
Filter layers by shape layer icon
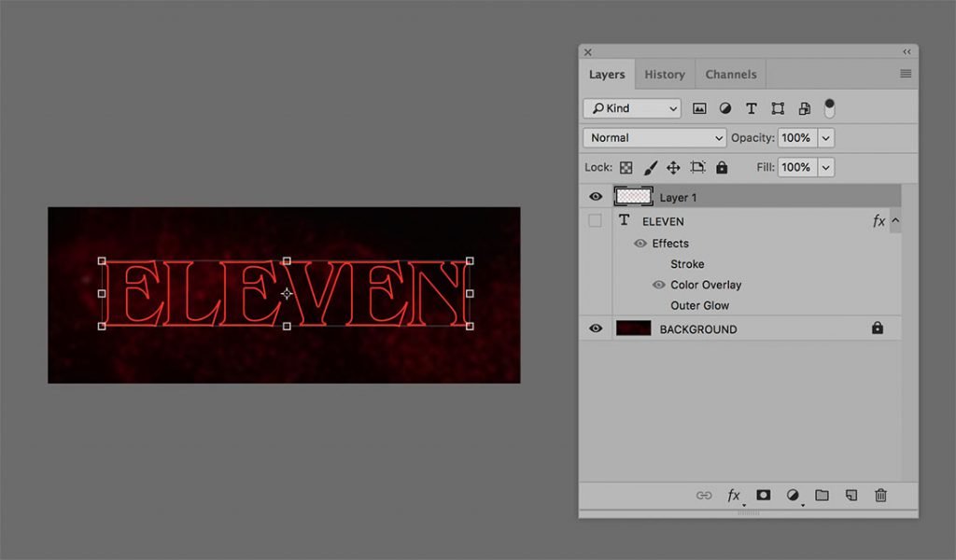click(x=778, y=108)
